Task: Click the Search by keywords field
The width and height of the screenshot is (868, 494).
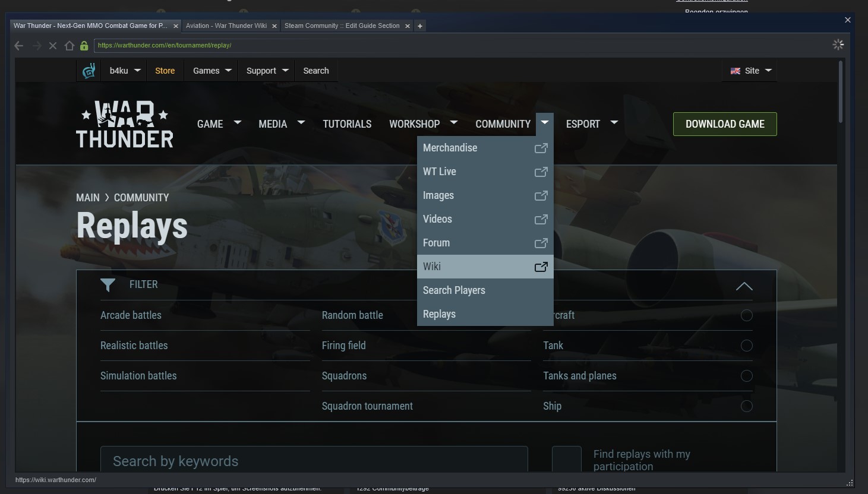Action: click(314, 460)
